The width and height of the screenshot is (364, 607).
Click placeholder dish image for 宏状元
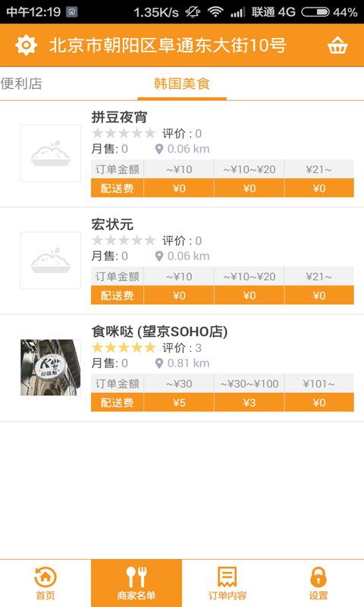51,260
